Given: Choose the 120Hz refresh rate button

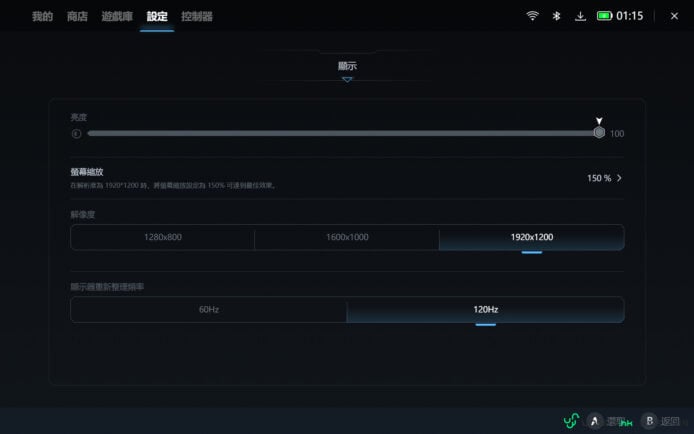Looking at the screenshot, I should [x=485, y=309].
